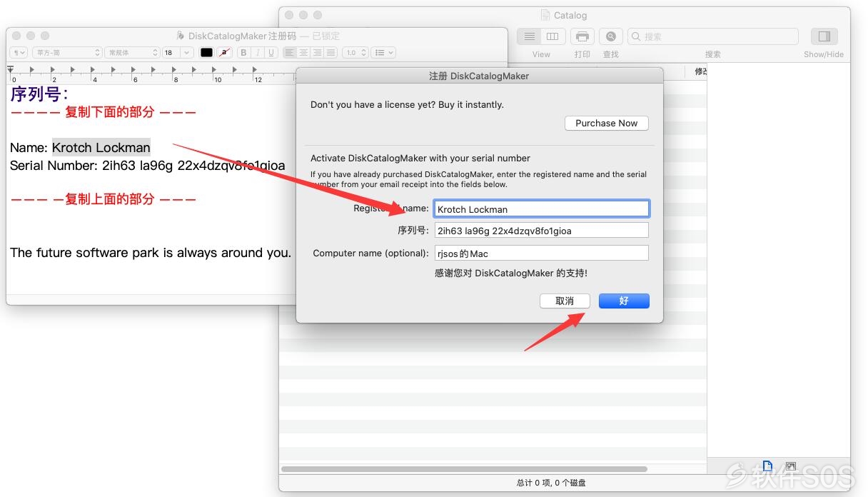Click the TextEdit window title DiskCatalogMaker注册码
This screenshot has height=497, width=868.
click(x=242, y=36)
